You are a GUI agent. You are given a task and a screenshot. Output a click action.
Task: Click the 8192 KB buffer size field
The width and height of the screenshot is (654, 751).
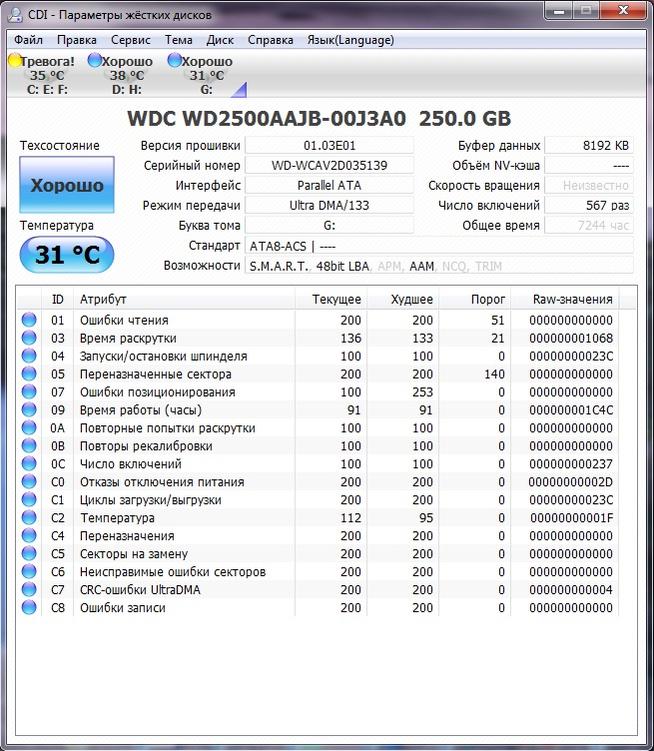point(589,146)
